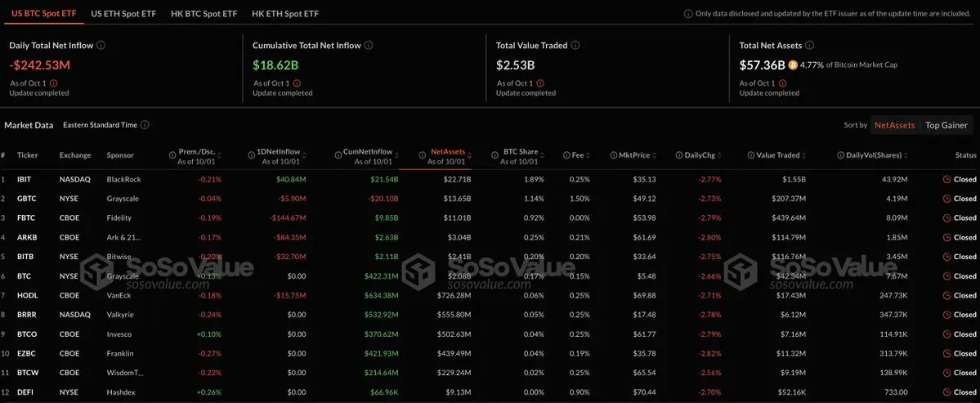Open the HODL ticker row
980x403 pixels.
pyautogui.click(x=490, y=296)
